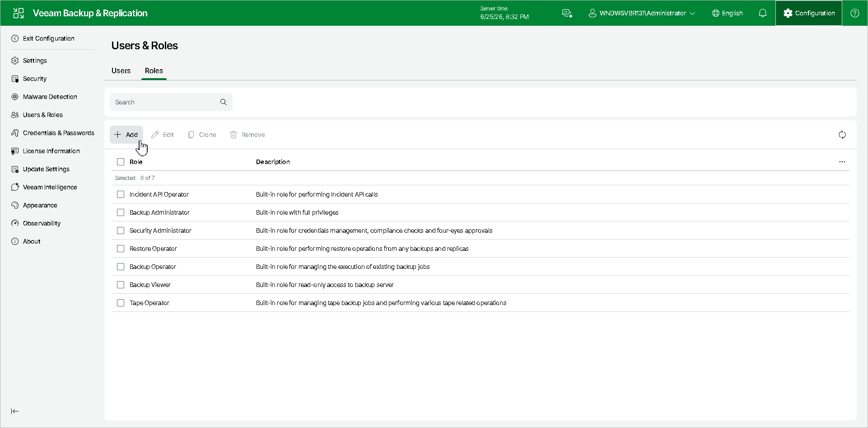Open License Information page
Viewport: 868px width, 428px height.
(51, 151)
